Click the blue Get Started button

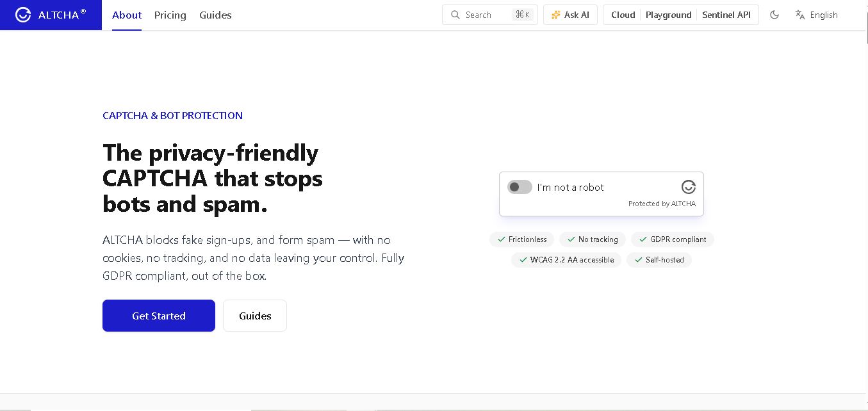pyautogui.click(x=159, y=316)
